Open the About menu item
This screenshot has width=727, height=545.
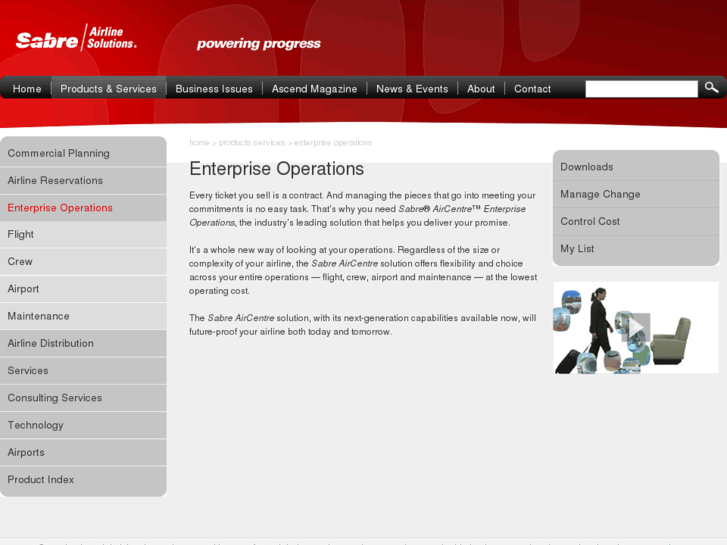(481, 89)
